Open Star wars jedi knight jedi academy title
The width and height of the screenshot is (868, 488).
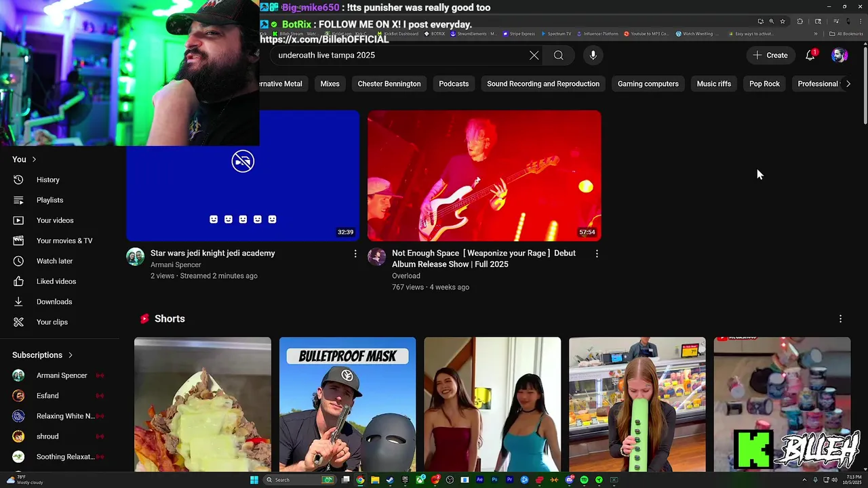(x=213, y=253)
